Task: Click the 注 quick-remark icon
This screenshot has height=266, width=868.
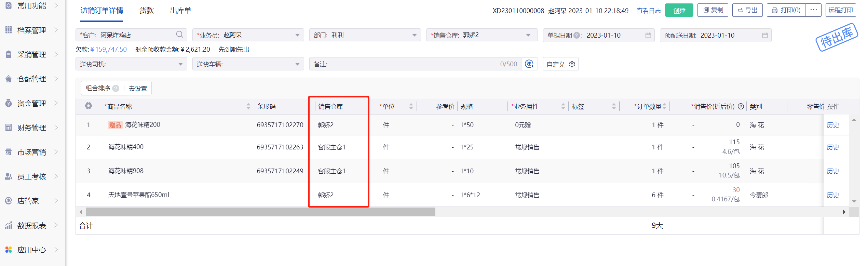Action: pyautogui.click(x=529, y=64)
